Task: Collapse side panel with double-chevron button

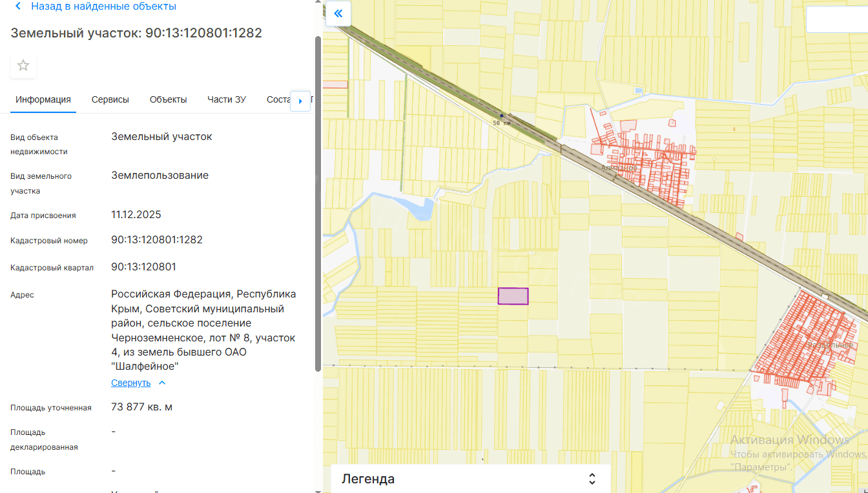Action: (x=338, y=13)
